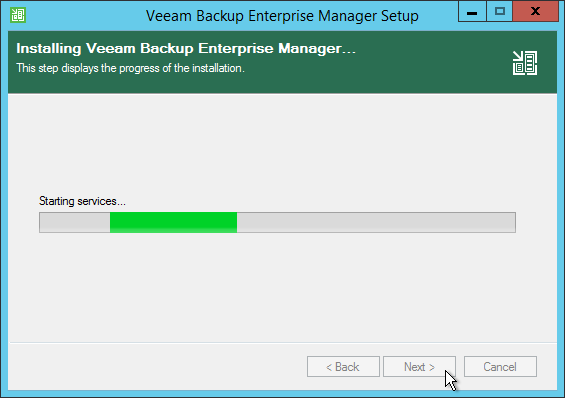Click the "Installing Veeam Backup Enterprise Manager…" heading

point(186,48)
